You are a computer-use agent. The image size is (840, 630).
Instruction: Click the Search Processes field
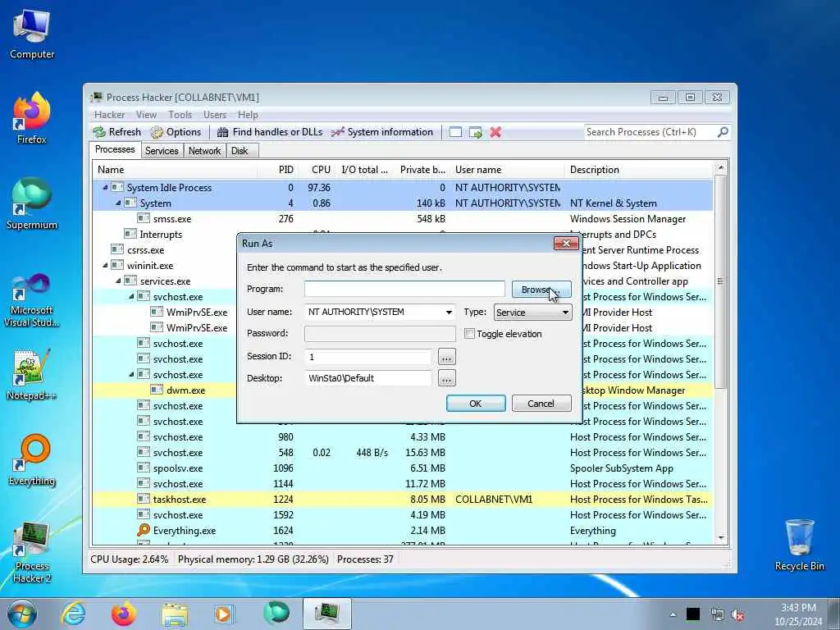[650, 132]
